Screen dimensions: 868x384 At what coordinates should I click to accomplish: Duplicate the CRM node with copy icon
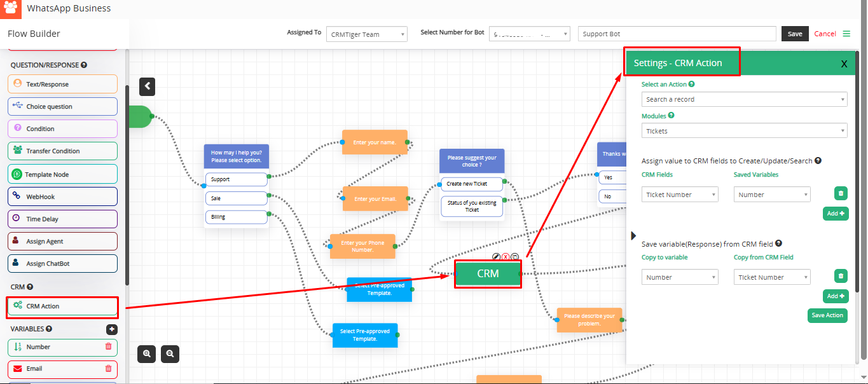[514, 257]
